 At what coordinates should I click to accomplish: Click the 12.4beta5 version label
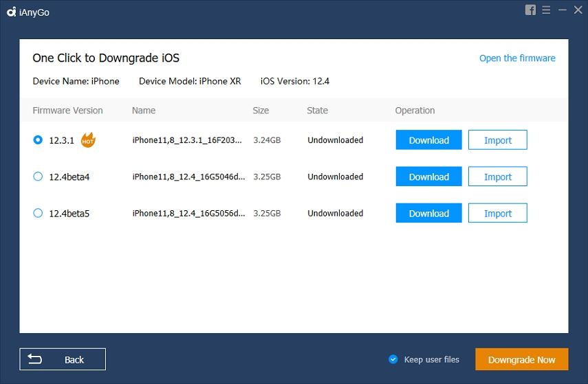[x=69, y=214]
